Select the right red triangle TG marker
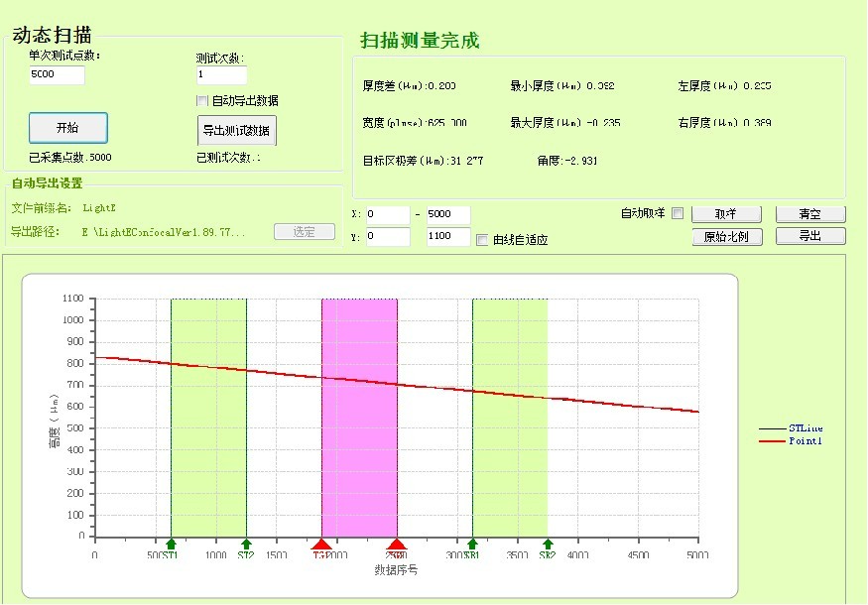The image size is (868, 605). point(397,544)
